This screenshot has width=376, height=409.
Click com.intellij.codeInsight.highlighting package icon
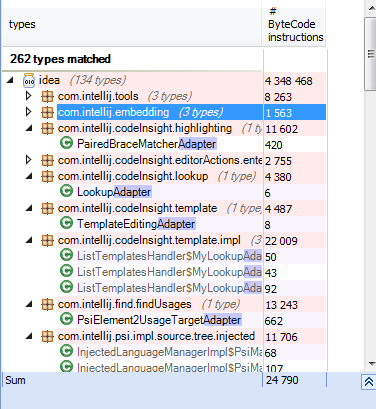(x=47, y=129)
